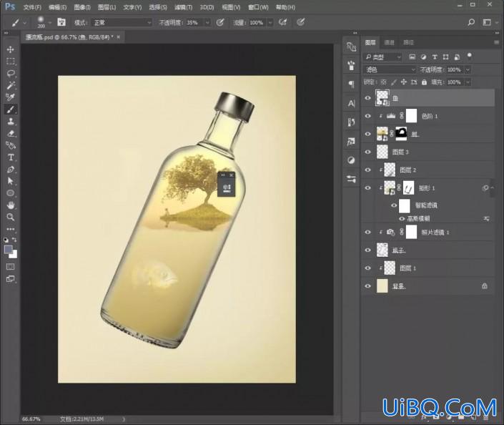The height and width of the screenshot is (425, 504).
Task: Toggle pressure for size icon
Action: [301, 22]
